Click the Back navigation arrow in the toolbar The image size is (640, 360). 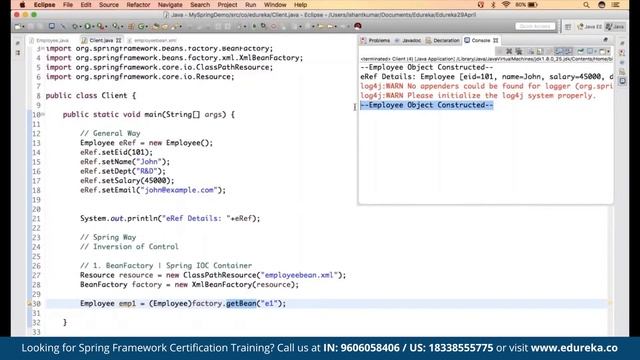[x=320, y=27]
